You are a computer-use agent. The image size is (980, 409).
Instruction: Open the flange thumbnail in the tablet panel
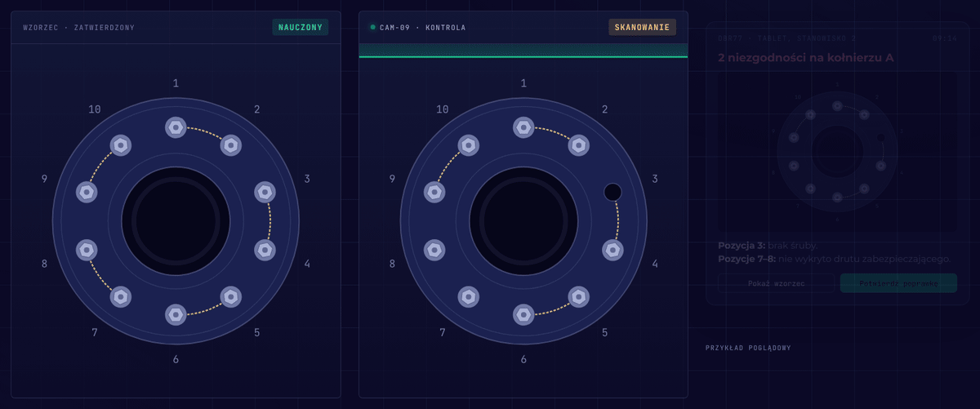[x=836, y=151]
